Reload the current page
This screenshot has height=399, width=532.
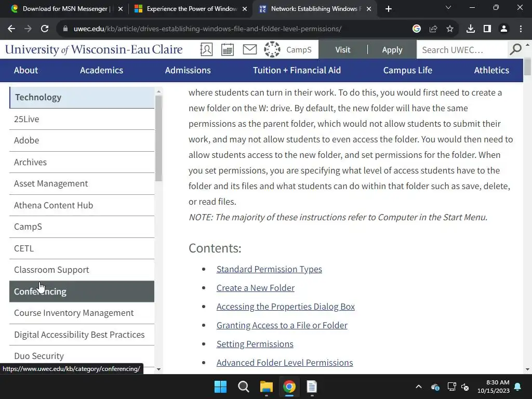click(45, 29)
